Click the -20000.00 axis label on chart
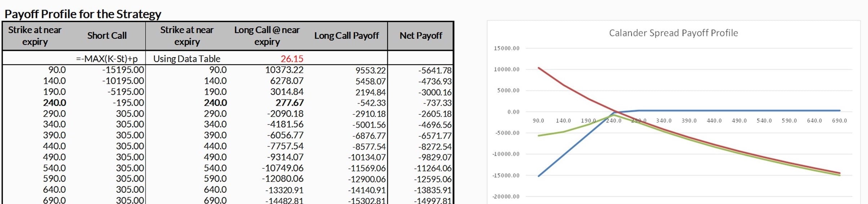Image resolution: width=868 pixels, height=204 pixels. point(506,197)
